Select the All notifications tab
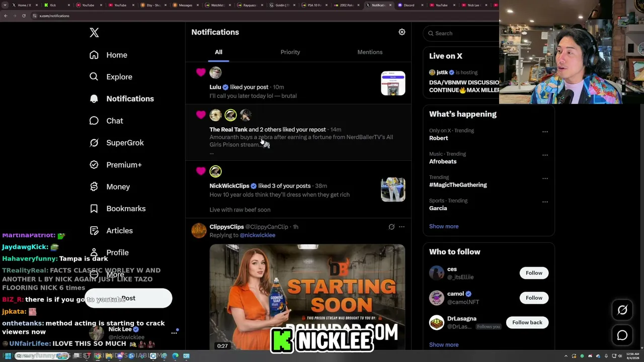 (x=218, y=52)
